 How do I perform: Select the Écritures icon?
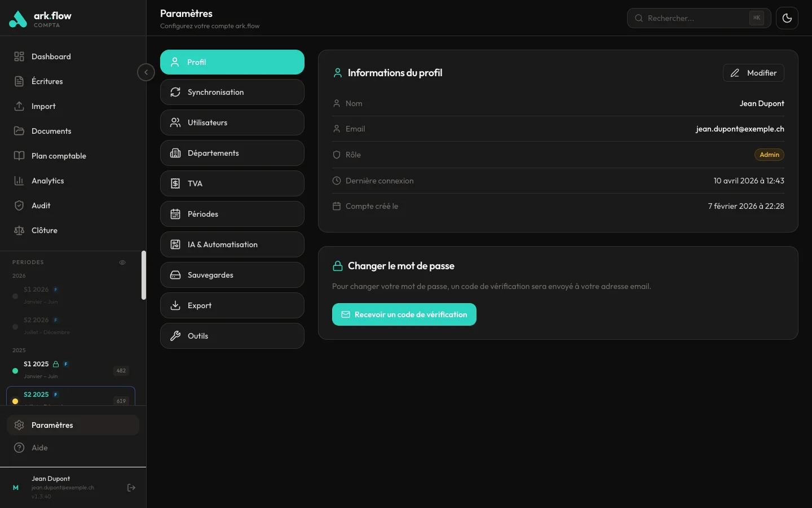click(x=19, y=81)
